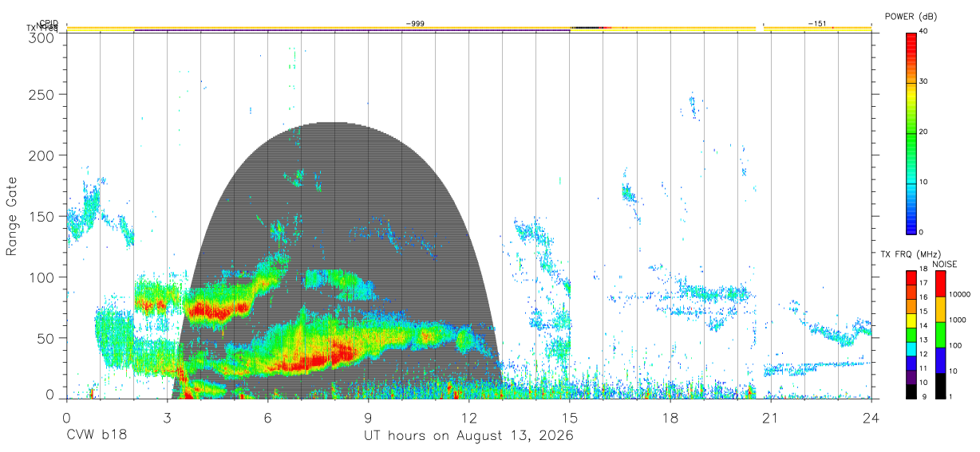The image size is (980, 452).
Task: Pick the orange 15–16 MHz swatch in TX FRQ
Action: (911, 306)
